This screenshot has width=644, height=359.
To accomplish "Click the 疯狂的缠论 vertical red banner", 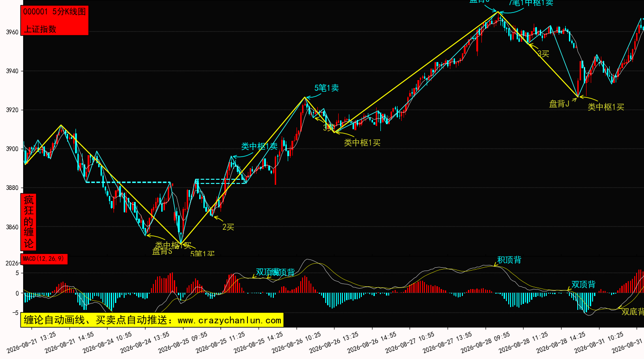I will (29, 222).
